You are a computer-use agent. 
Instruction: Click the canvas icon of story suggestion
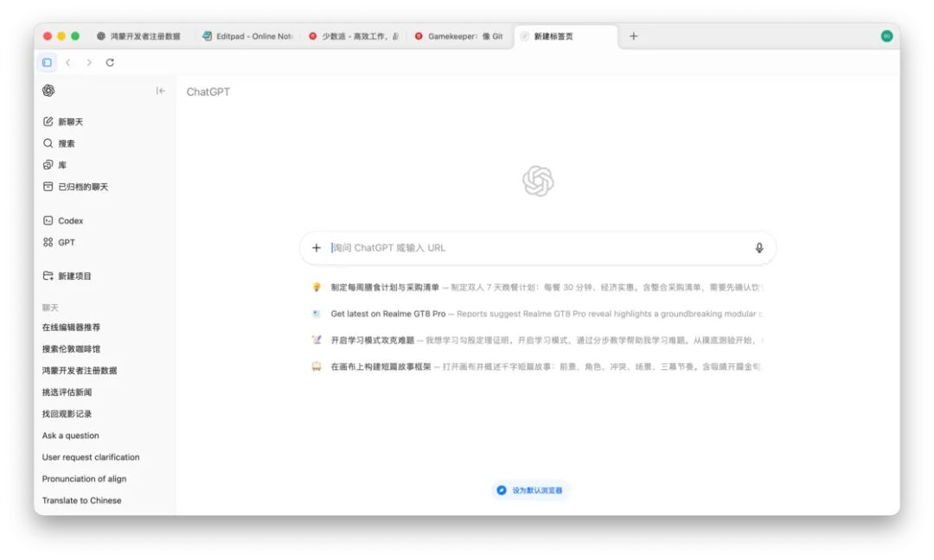tap(317, 366)
